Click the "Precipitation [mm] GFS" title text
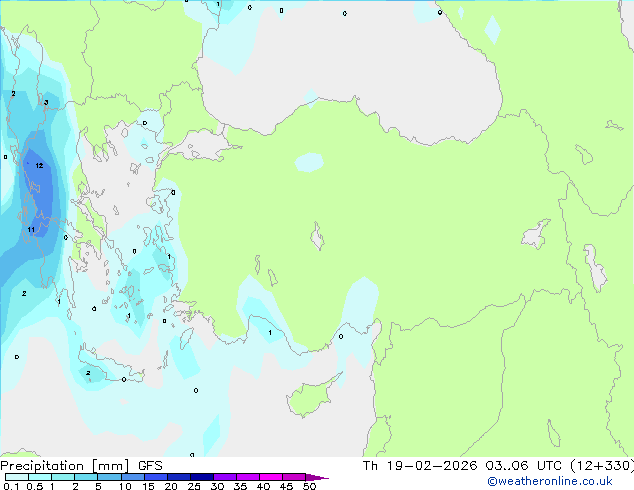This screenshot has height=490, width=634. click(x=81, y=466)
